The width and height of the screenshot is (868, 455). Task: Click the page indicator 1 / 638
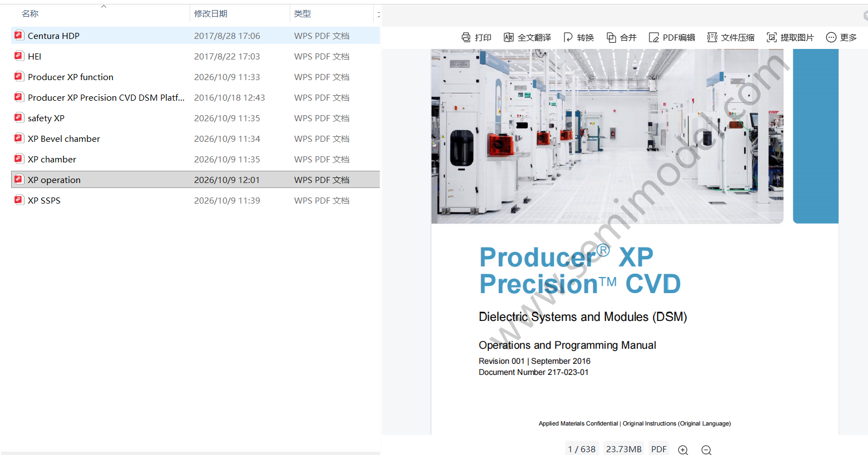coord(582,449)
